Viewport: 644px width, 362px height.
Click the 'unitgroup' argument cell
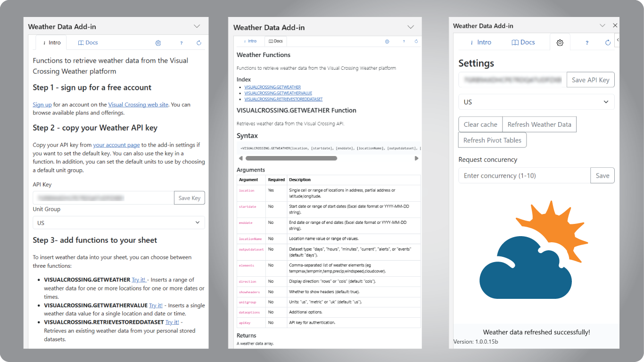tap(252, 302)
